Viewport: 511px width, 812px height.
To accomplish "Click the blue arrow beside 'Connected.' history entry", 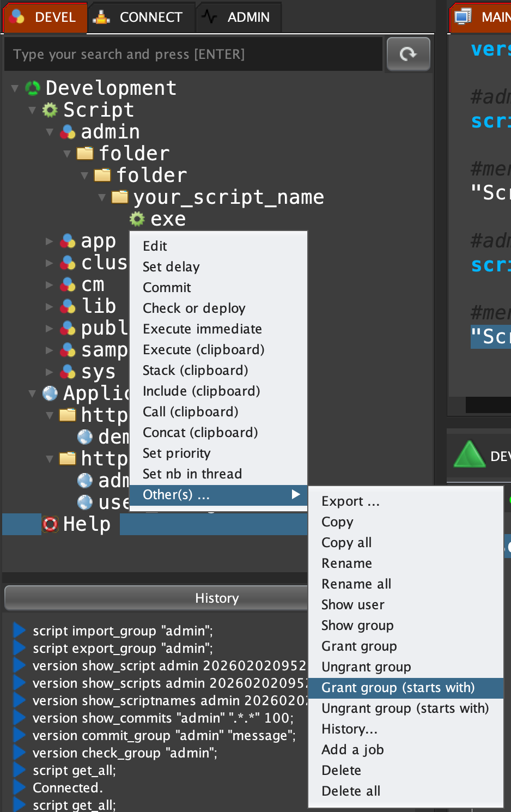I will point(20,787).
